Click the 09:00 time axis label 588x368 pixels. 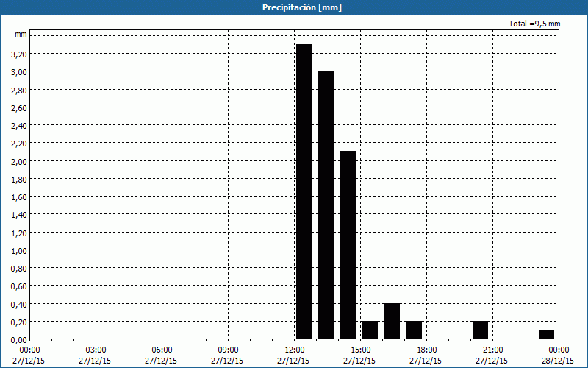pyautogui.click(x=228, y=350)
